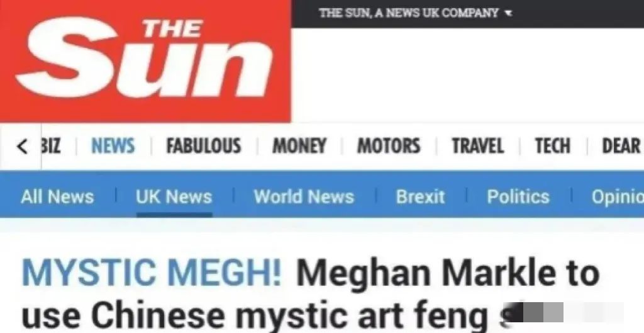Open the Opinion subcategory
The width and height of the screenshot is (644, 333).
[618, 196]
